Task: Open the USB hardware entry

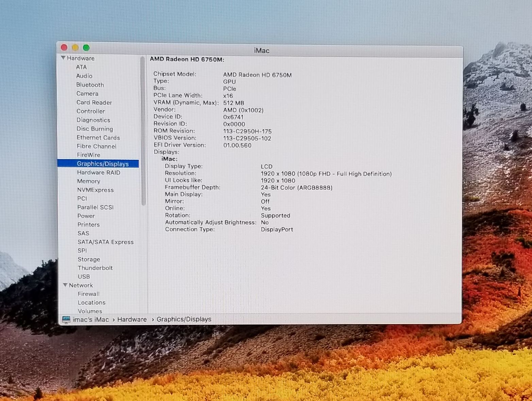Action: coord(84,277)
